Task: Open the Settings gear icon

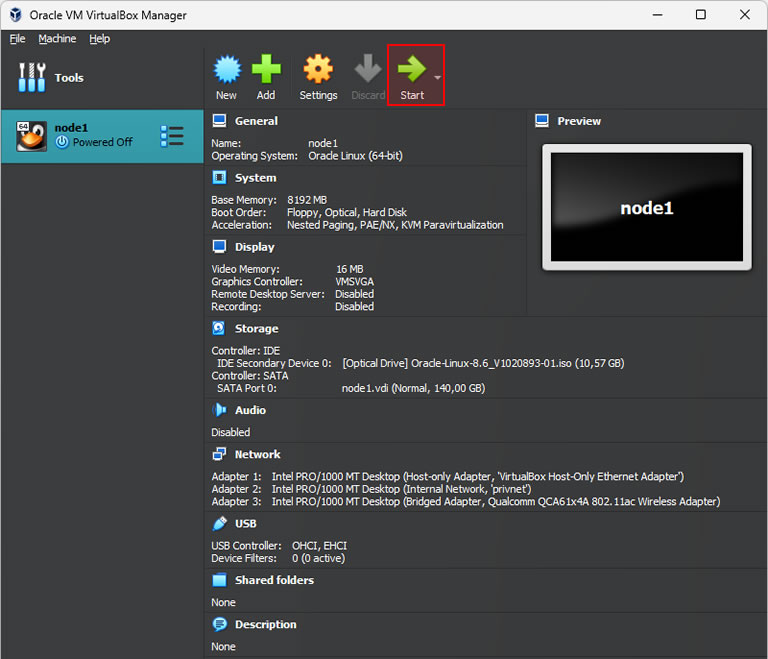Action: tap(318, 69)
